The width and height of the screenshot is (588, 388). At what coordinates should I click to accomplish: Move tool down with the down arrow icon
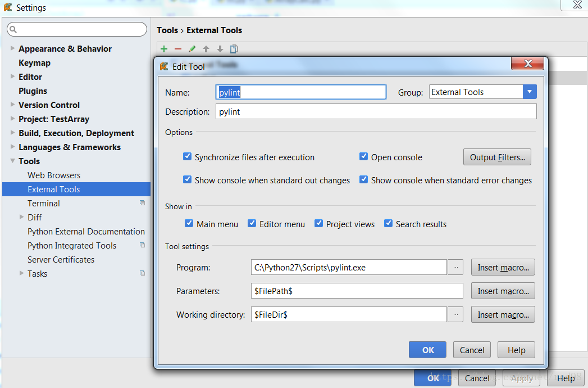(220, 49)
